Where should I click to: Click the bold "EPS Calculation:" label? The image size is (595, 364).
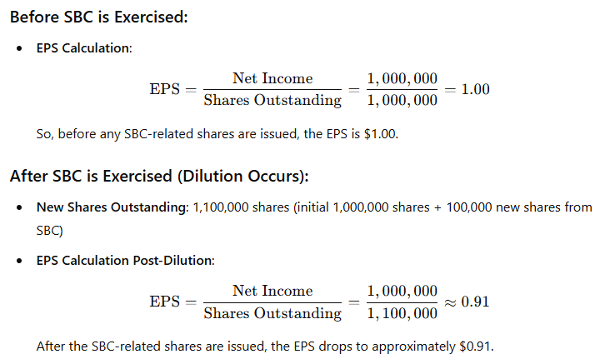click(x=84, y=48)
